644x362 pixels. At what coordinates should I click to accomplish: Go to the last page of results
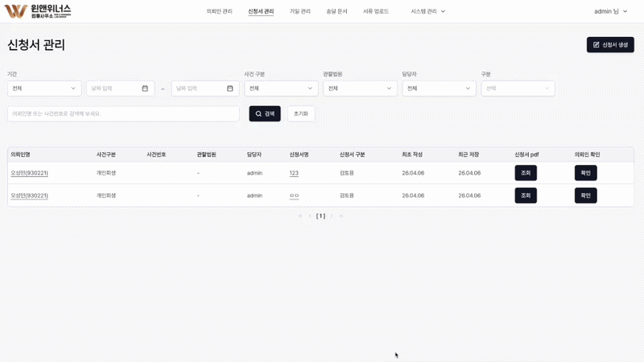[341, 216]
